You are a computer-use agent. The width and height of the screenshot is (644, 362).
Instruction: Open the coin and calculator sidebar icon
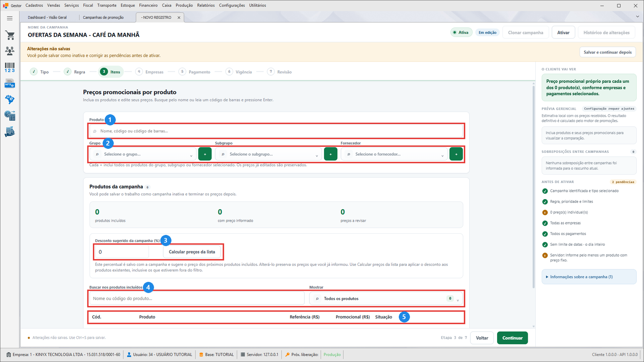(x=10, y=116)
